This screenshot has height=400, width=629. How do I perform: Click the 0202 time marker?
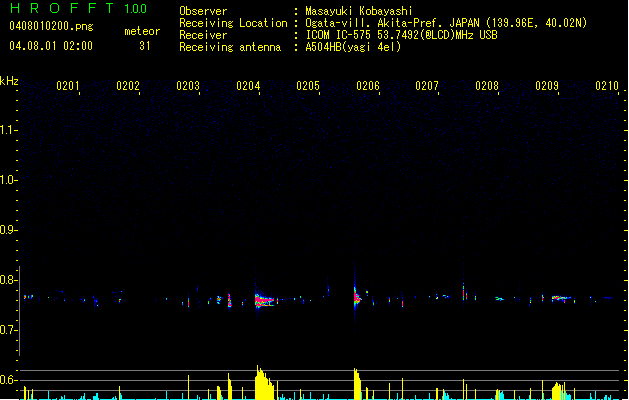[x=128, y=86]
